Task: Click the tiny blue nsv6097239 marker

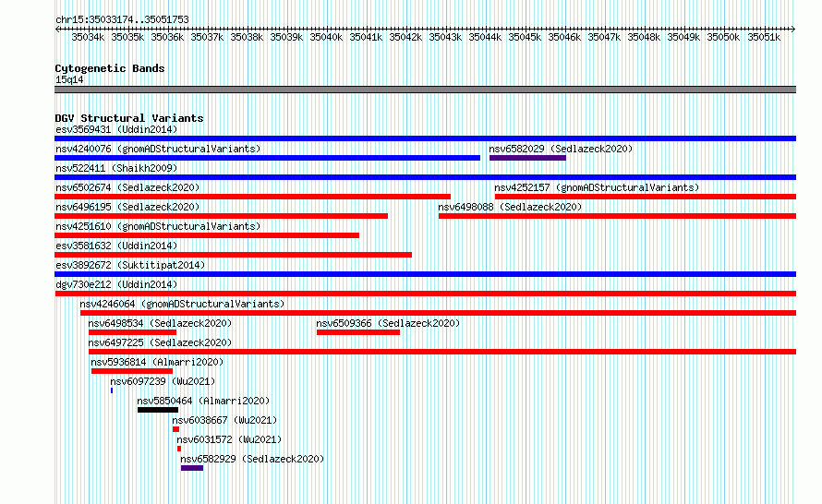Action: pyautogui.click(x=112, y=390)
